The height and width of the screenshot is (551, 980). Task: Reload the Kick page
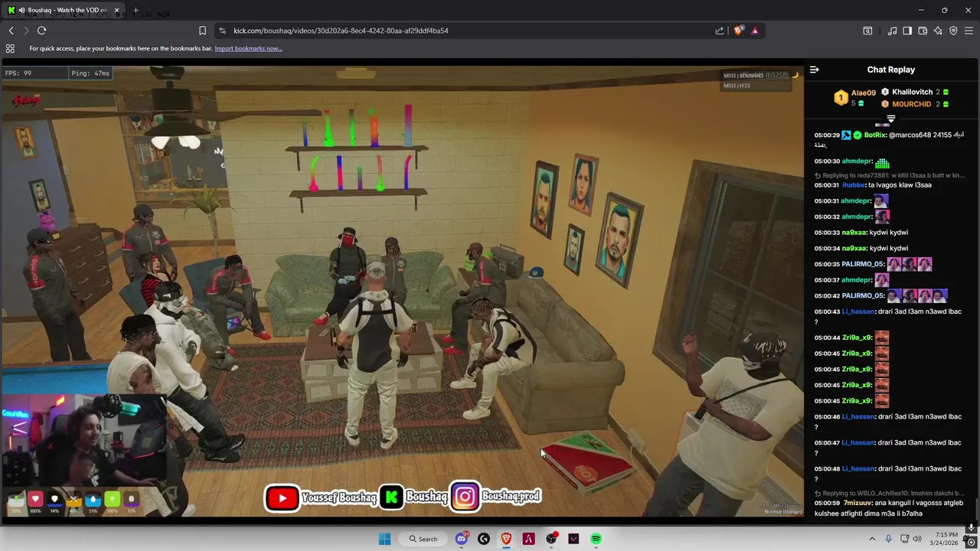41,31
